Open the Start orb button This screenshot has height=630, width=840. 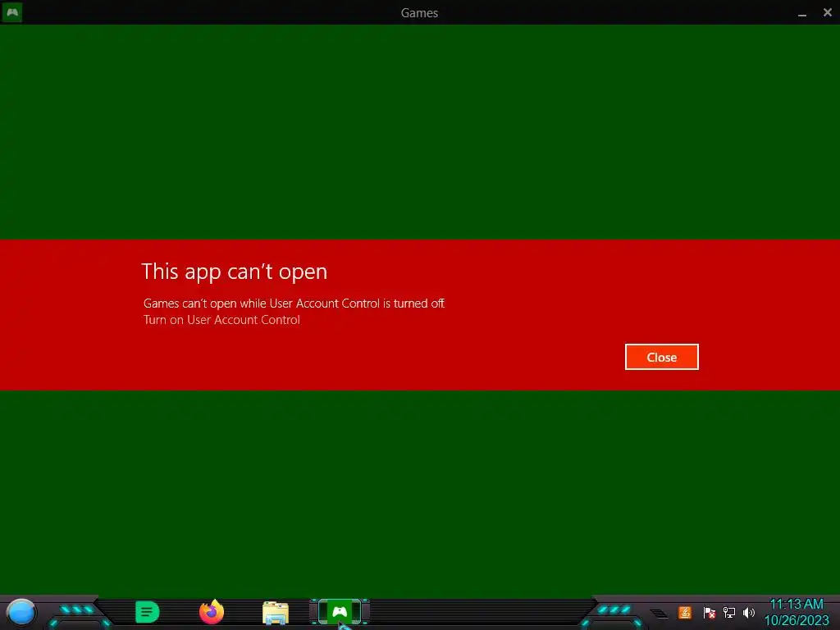tap(21, 613)
